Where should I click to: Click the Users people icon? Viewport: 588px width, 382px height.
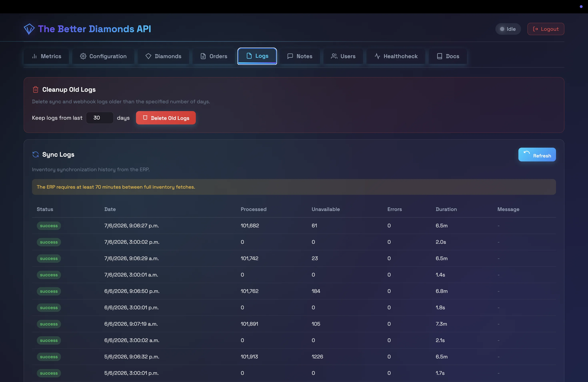tap(334, 56)
